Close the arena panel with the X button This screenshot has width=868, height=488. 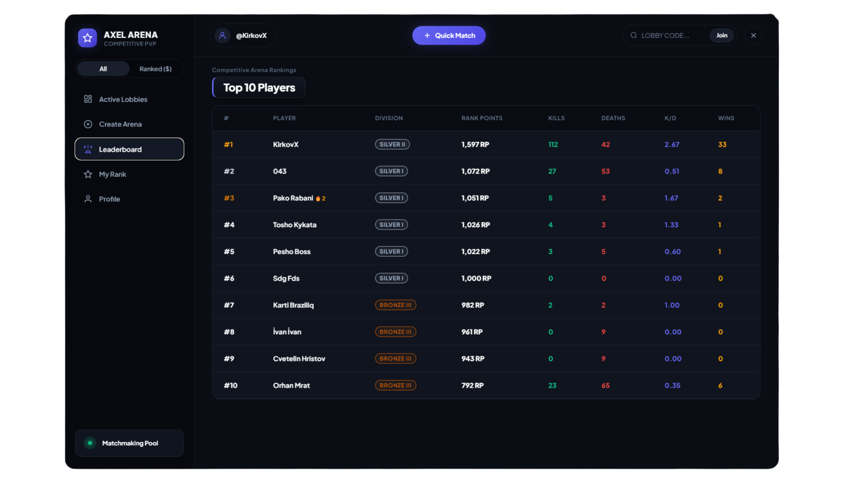[x=753, y=35]
